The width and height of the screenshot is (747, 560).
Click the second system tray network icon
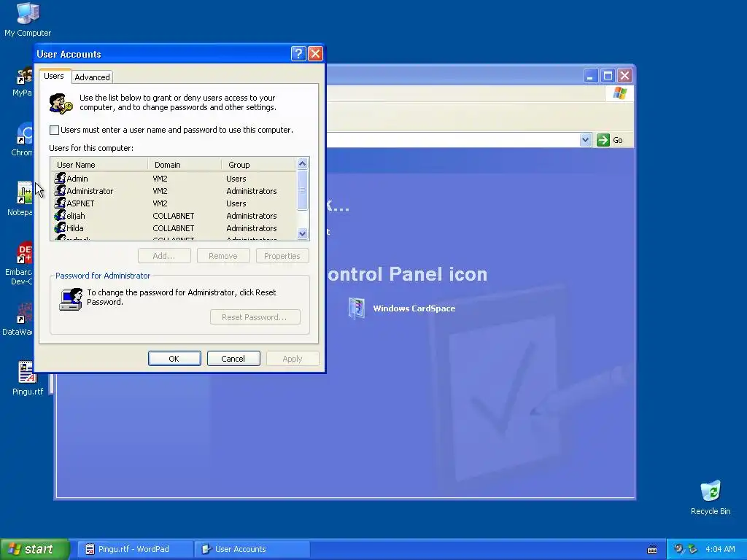pos(693,549)
